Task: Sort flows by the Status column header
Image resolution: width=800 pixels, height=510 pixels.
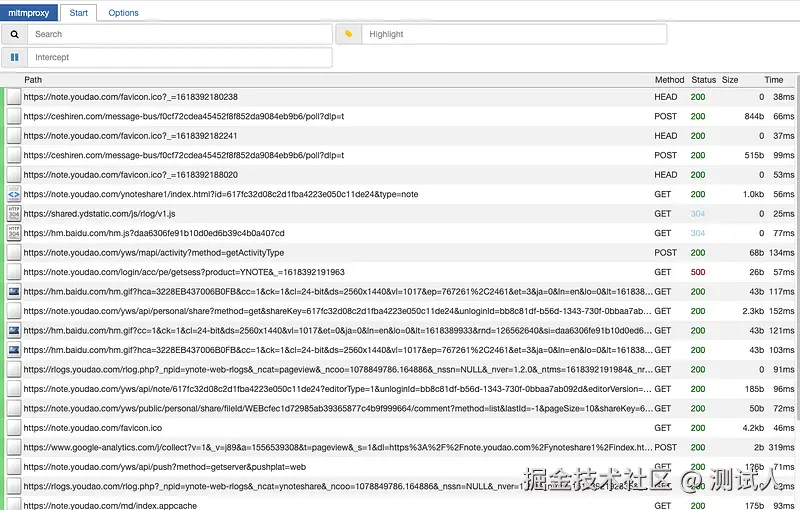Action: tap(704, 80)
